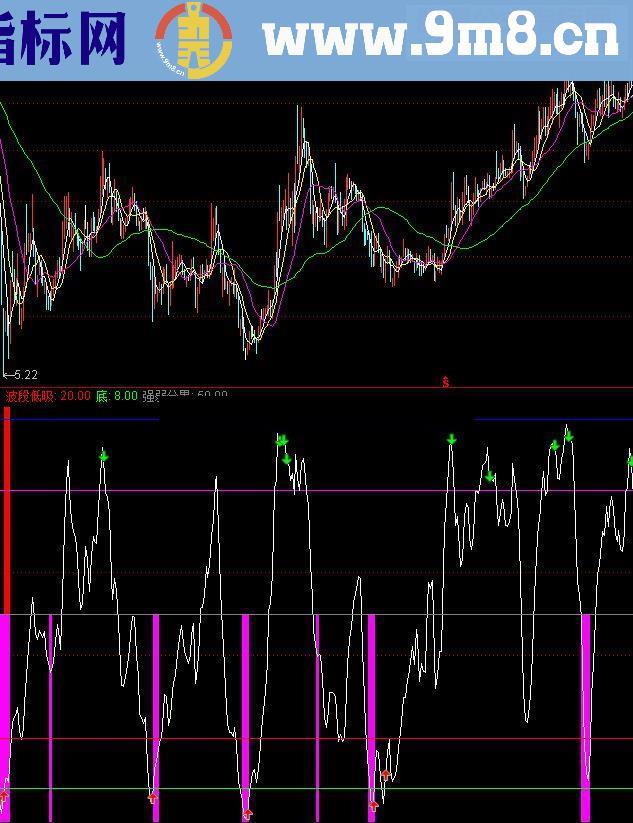Open the www.9m8.cn website link
Image resolution: width=633 pixels, height=823 pixels.
[440, 38]
